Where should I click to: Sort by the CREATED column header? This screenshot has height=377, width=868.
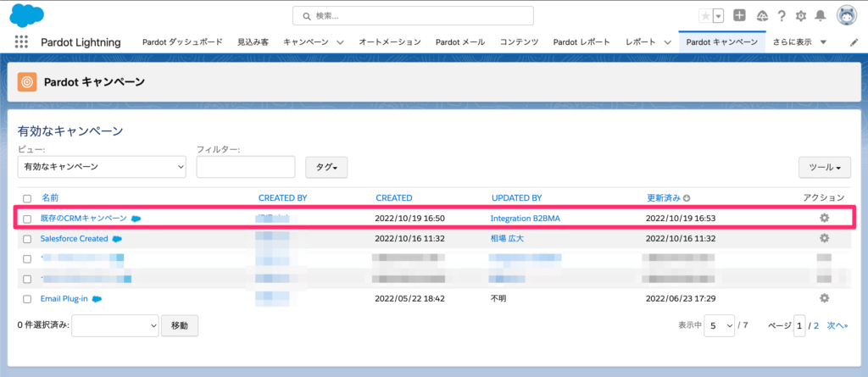pyautogui.click(x=394, y=198)
